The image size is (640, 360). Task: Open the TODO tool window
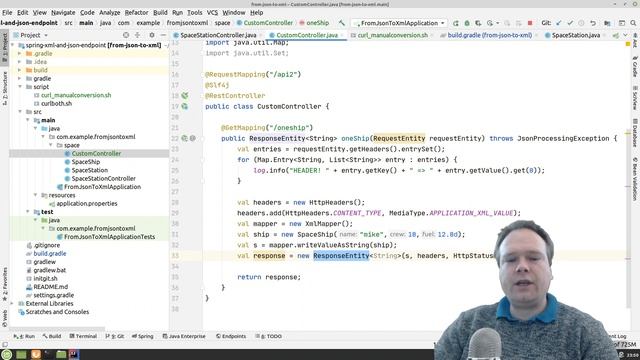tap(269, 336)
